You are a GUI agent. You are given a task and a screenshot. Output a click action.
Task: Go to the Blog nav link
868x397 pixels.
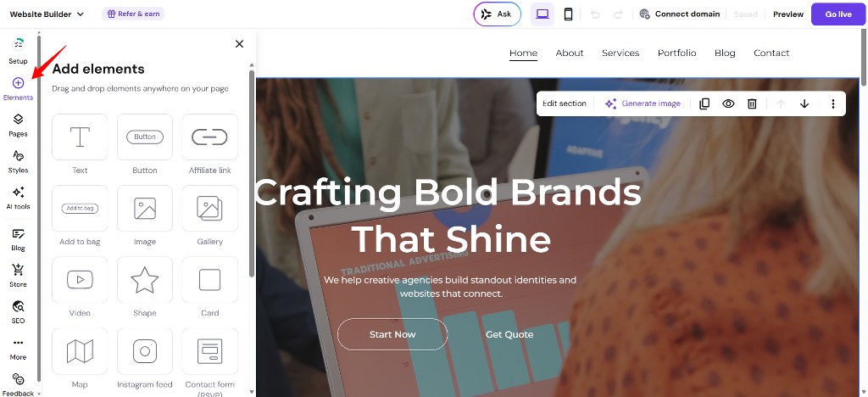[725, 53]
